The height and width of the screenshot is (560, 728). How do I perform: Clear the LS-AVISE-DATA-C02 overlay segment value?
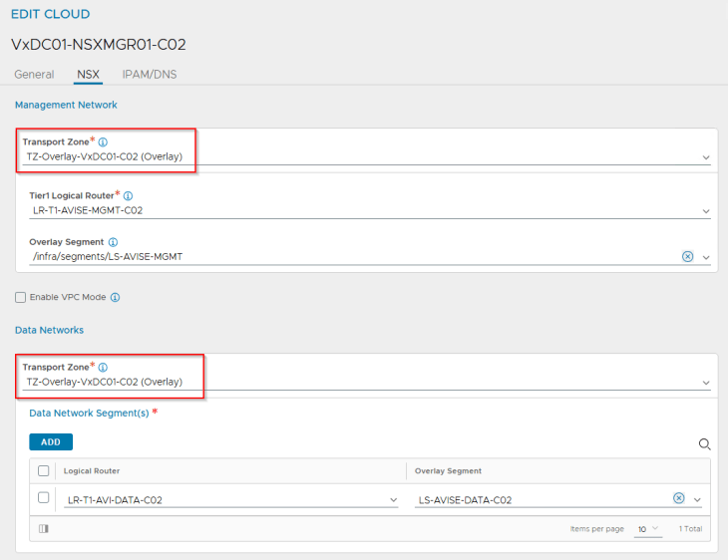(679, 498)
